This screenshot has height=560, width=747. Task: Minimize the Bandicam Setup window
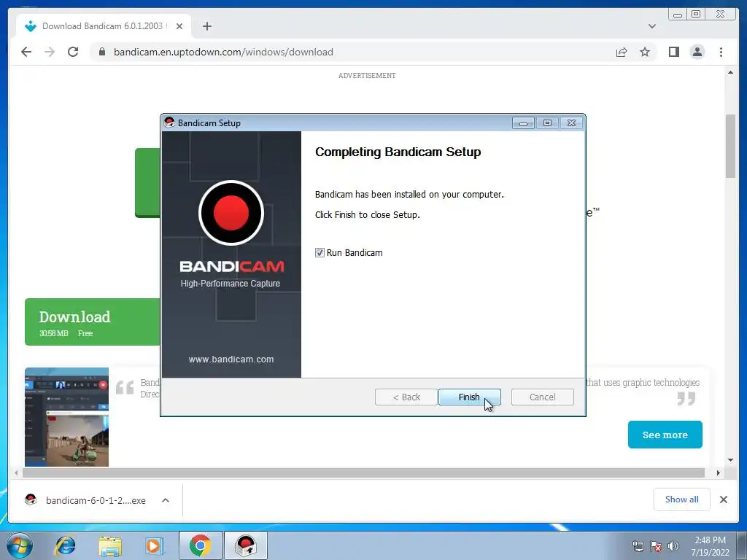pyautogui.click(x=523, y=123)
